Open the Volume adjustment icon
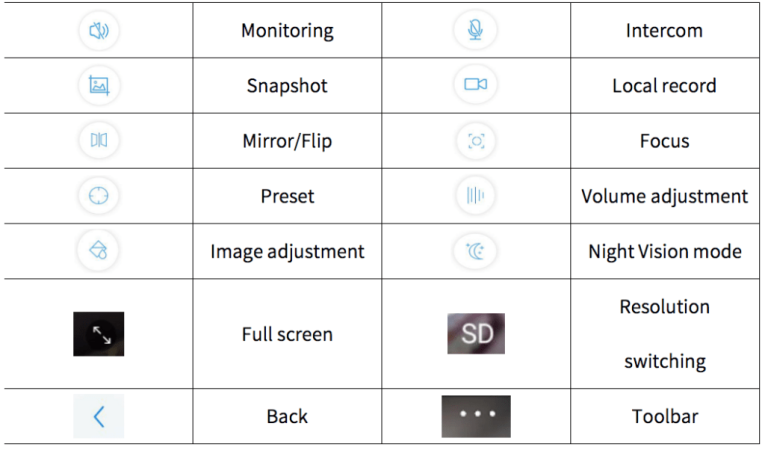 click(475, 196)
